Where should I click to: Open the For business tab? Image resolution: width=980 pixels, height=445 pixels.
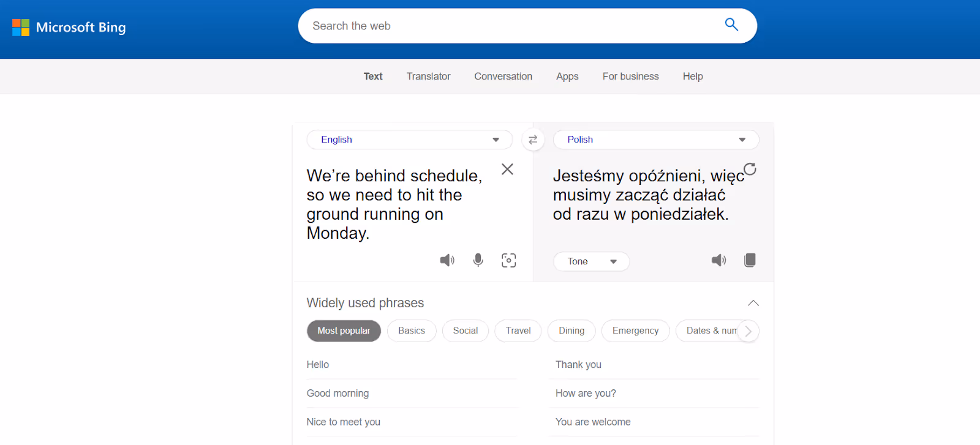631,77
